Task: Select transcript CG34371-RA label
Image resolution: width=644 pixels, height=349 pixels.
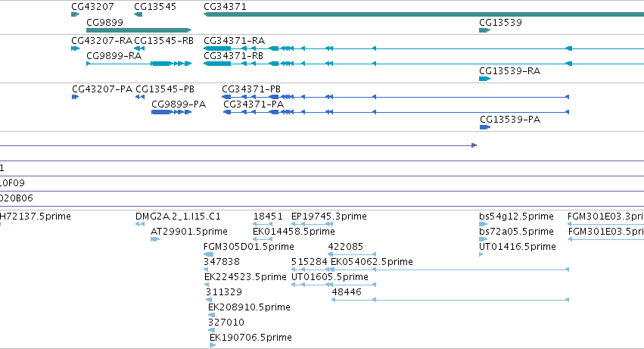Action: 235,41
